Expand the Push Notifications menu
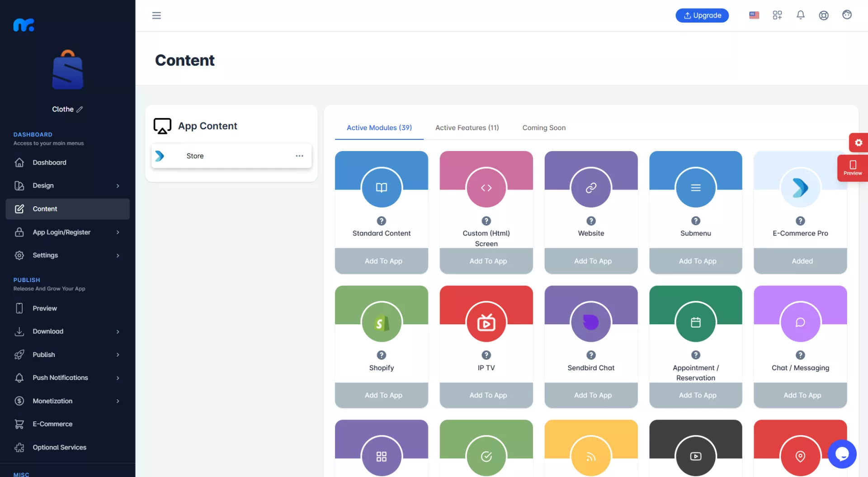This screenshot has height=477, width=868. 67,378
